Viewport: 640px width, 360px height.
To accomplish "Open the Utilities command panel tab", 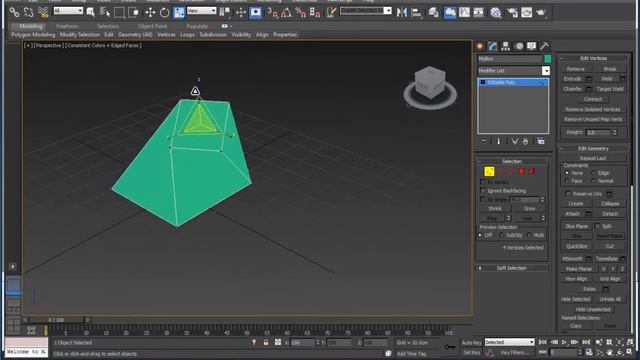I will click(x=544, y=46).
